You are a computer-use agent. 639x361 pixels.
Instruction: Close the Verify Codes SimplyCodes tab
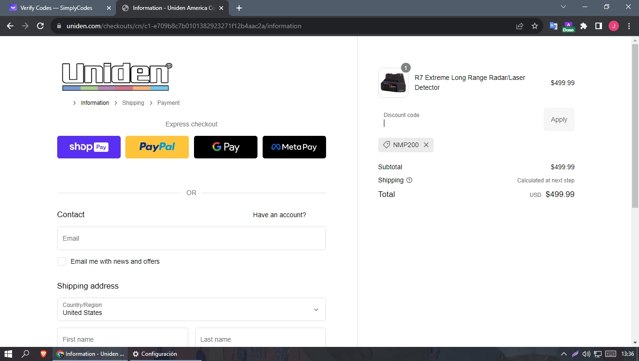(x=109, y=8)
